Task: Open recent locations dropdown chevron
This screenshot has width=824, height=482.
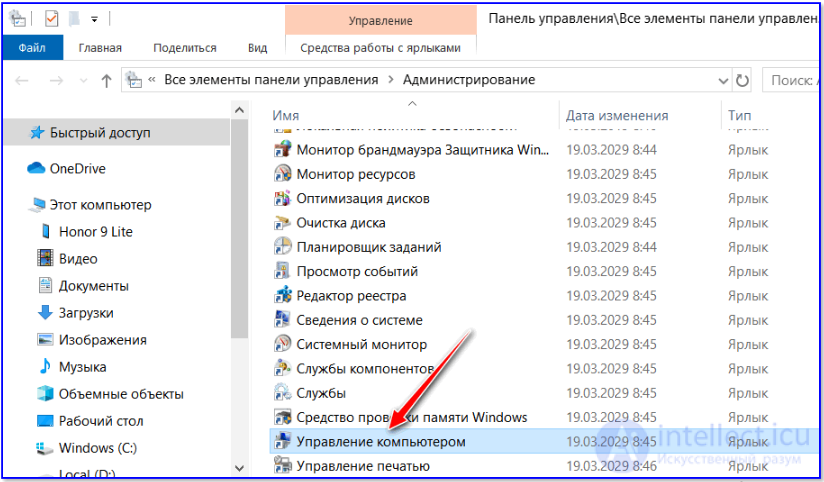Action: pos(83,80)
